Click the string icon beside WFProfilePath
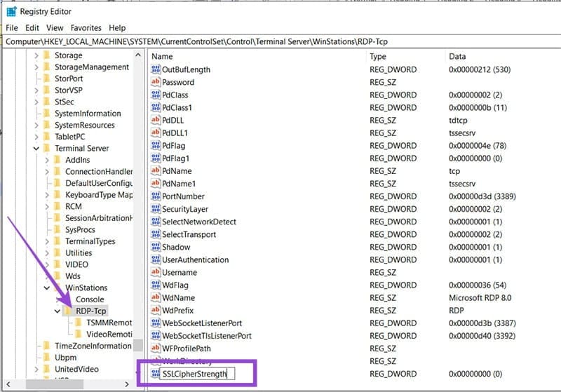This screenshot has height=392, width=561. click(x=156, y=349)
